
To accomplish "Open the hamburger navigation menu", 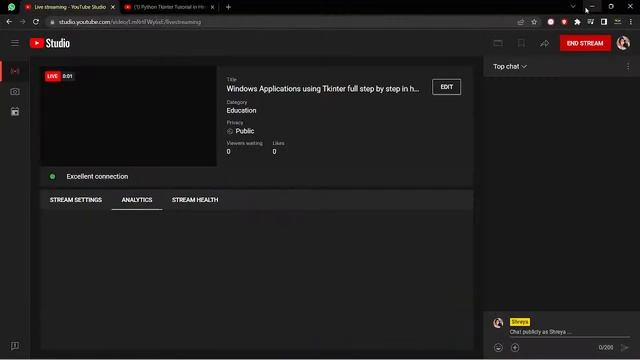I will coord(15,43).
